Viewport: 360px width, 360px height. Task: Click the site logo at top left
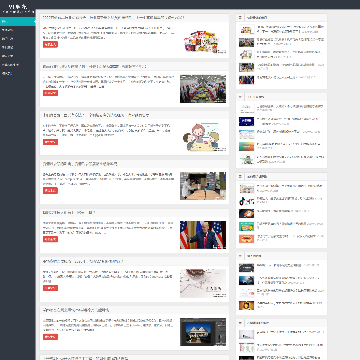18,8
